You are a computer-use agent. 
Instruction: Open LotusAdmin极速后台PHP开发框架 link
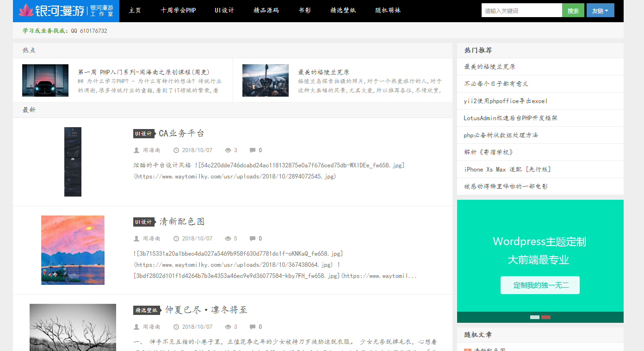511,118
